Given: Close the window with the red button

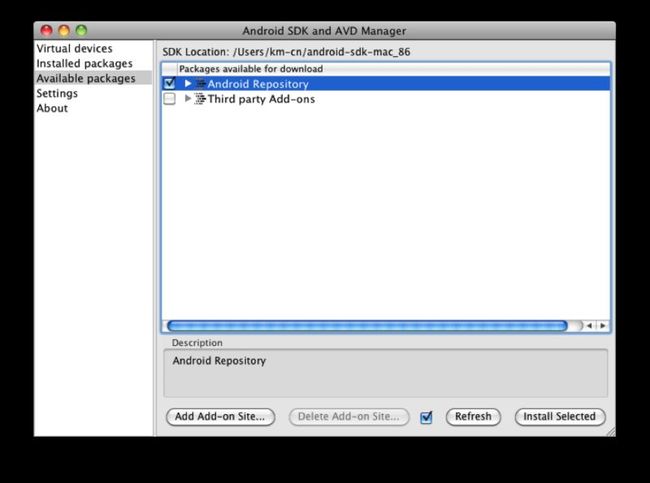Looking at the screenshot, I should [x=46, y=31].
